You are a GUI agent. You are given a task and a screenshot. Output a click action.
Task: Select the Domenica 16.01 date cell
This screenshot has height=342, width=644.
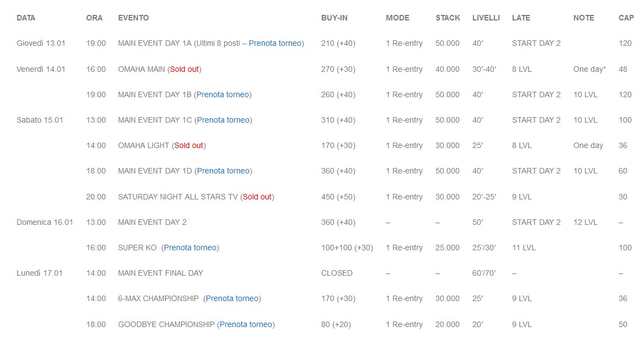[x=45, y=222]
